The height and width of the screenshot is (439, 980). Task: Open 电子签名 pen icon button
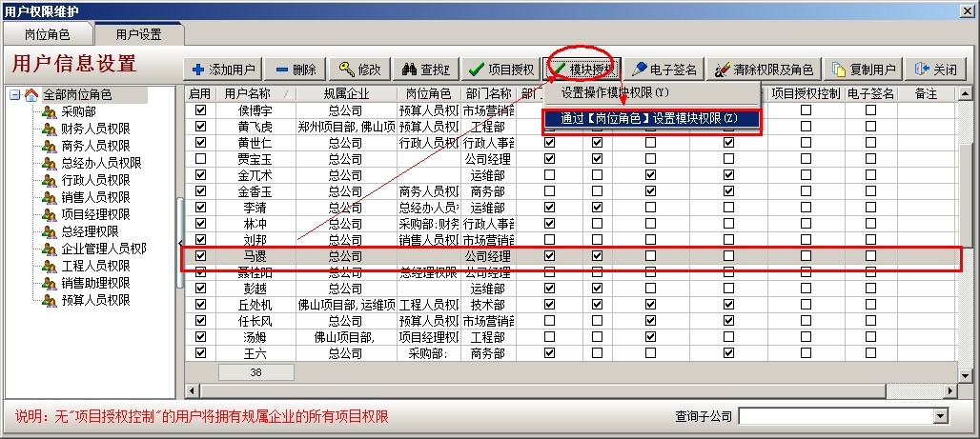pyautogui.click(x=664, y=70)
